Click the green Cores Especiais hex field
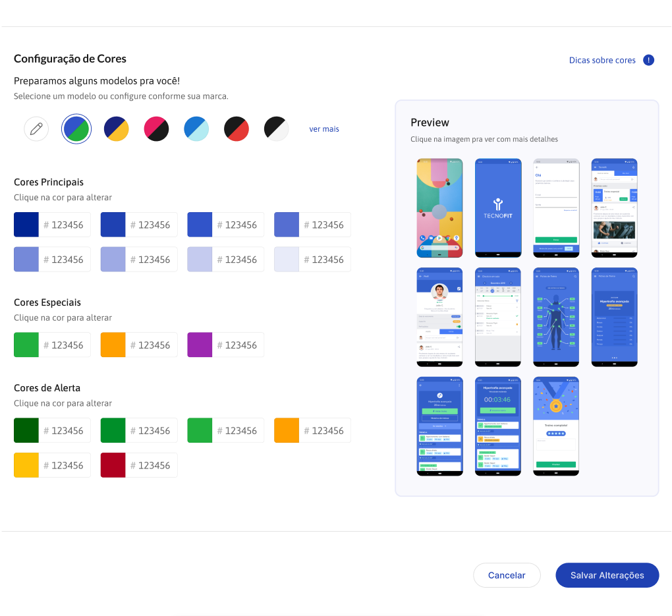 (67, 345)
